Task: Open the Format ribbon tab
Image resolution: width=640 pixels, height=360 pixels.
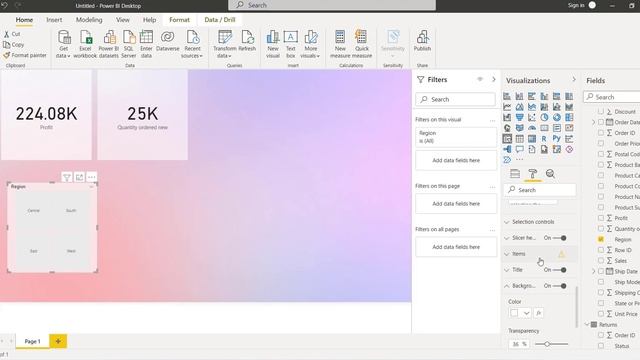Action: pos(179,20)
